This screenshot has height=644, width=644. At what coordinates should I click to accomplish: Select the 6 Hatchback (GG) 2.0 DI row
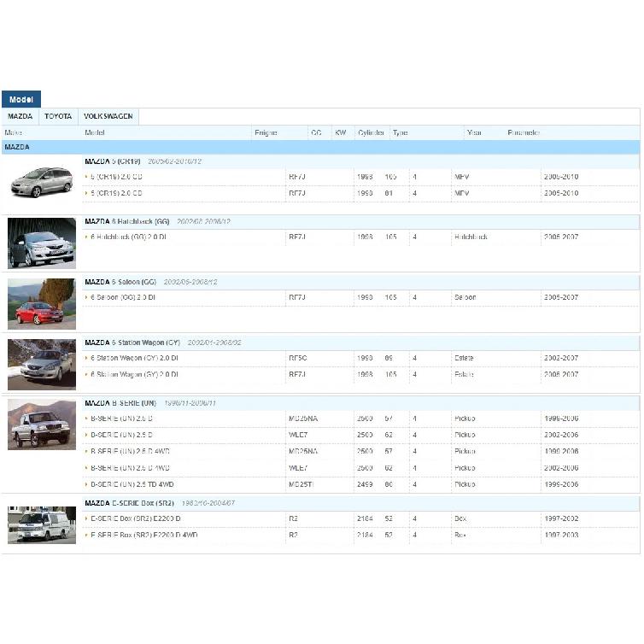pos(360,237)
